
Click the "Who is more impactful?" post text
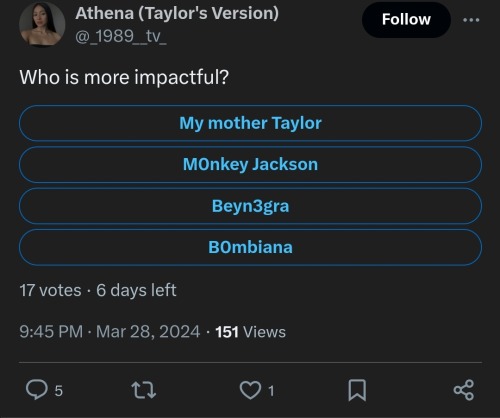[124, 77]
